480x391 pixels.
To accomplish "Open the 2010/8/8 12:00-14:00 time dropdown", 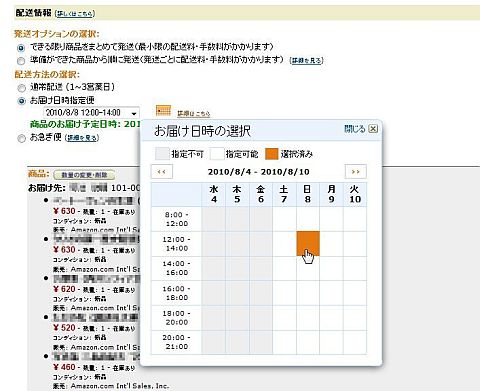I will coord(91,113).
